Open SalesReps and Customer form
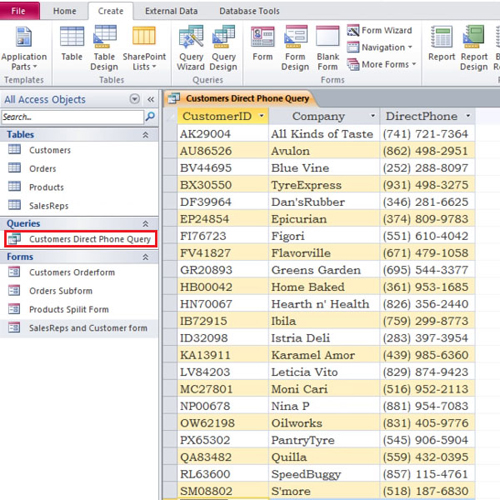Image resolution: width=500 pixels, height=500 pixels. (x=88, y=328)
